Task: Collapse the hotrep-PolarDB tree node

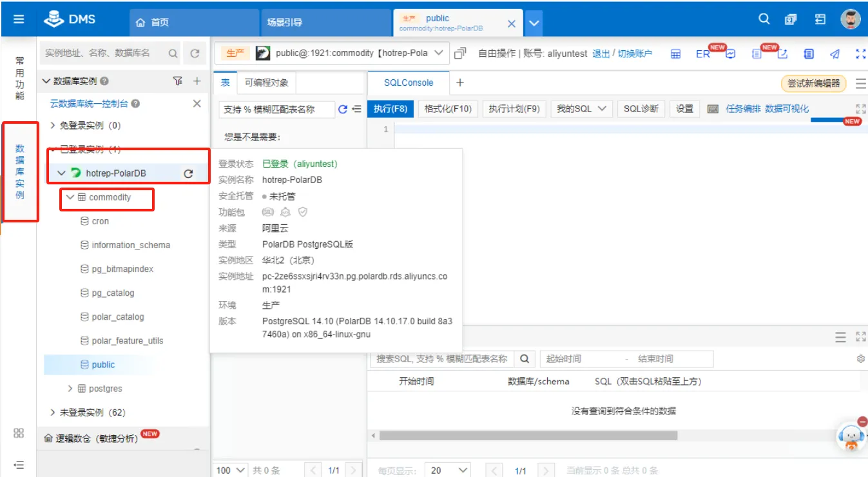Action: pyautogui.click(x=61, y=173)
